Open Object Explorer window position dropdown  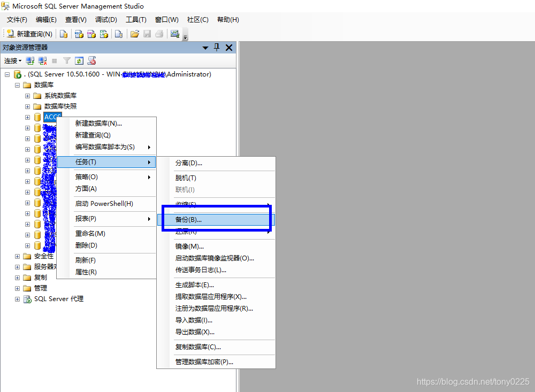[205, 48]
